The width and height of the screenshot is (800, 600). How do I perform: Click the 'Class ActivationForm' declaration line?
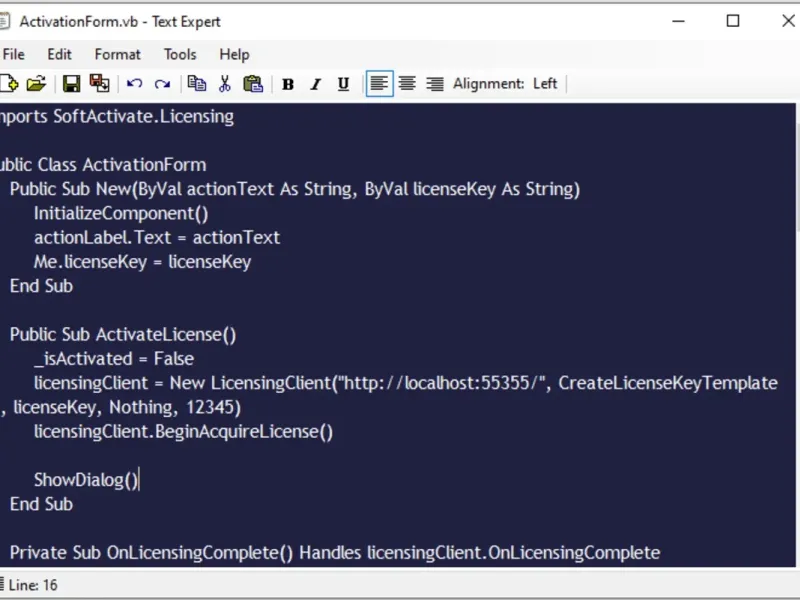tap(103, 165)
